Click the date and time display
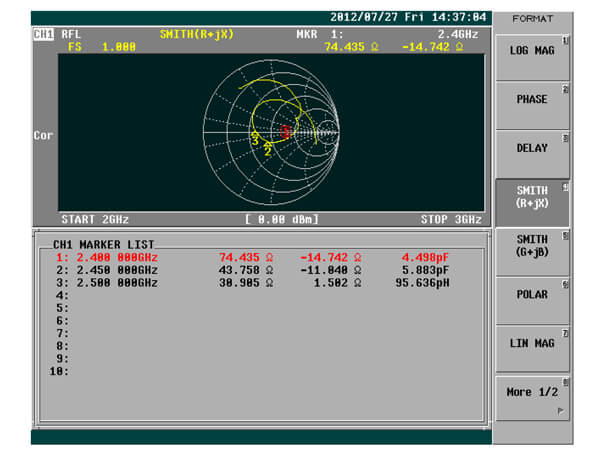The width and height of the screenshot is (600, 450). click(x=408, y=17)
